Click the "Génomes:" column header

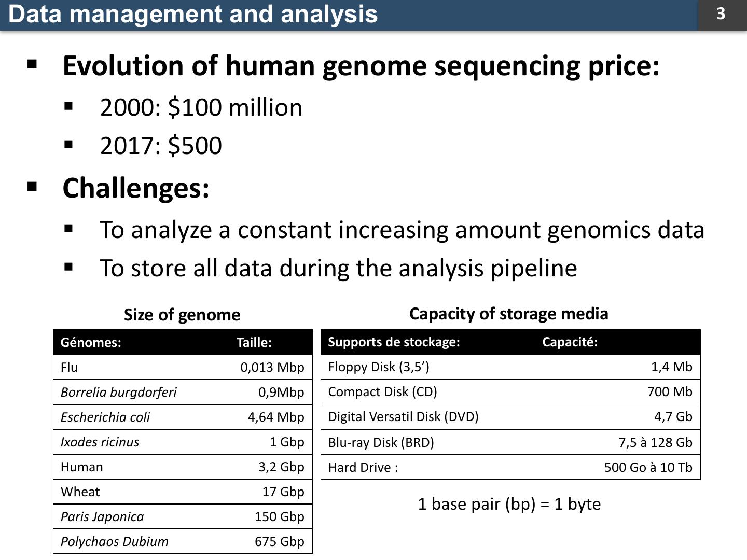click(x=91, y=342)
